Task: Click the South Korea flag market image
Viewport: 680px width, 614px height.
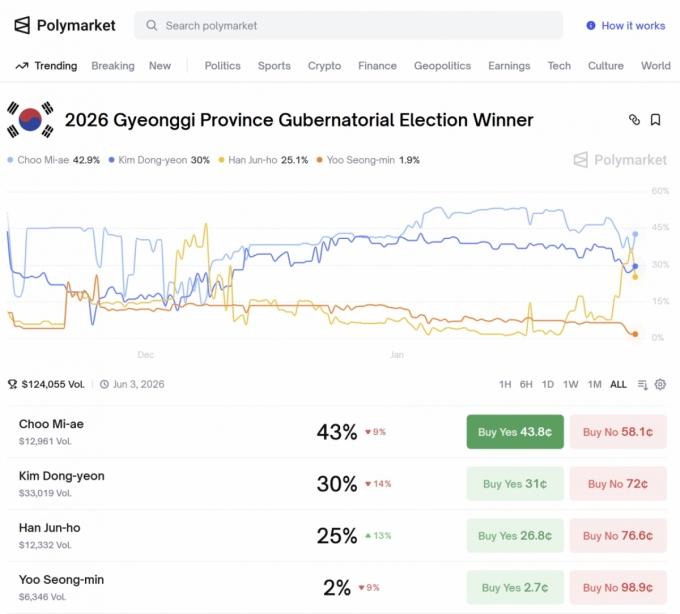Action: coord(31,120)
